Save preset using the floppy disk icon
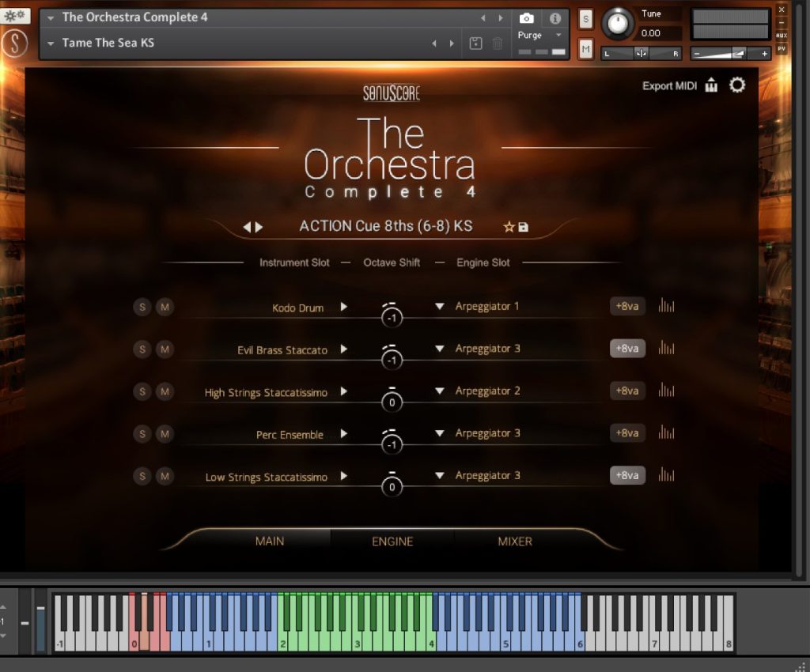The image size is (810, 672). (523, 227)
